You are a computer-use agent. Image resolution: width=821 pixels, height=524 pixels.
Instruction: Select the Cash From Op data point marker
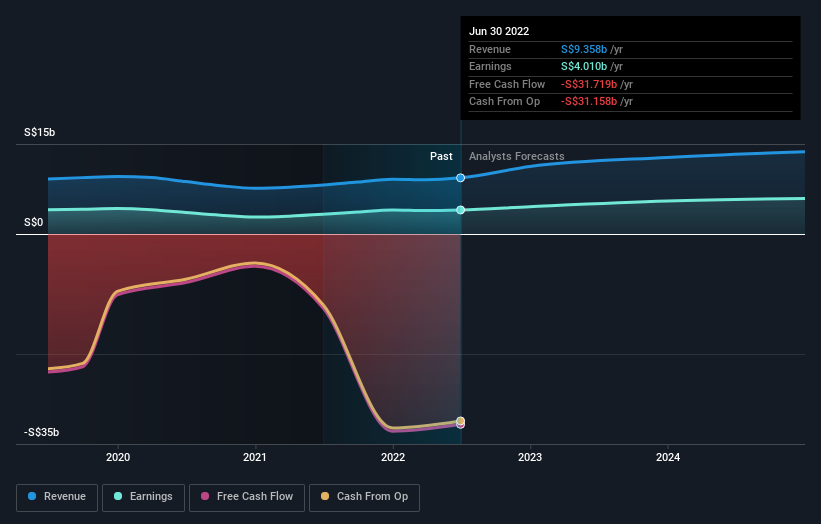coord(460,421)
